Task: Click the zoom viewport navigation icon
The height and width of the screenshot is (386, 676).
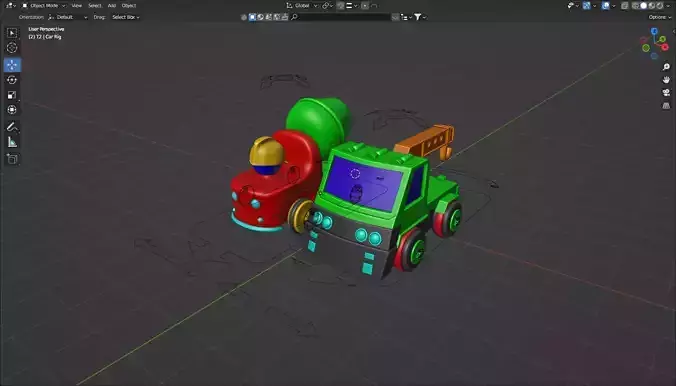Action: click(x=666, y=67)
